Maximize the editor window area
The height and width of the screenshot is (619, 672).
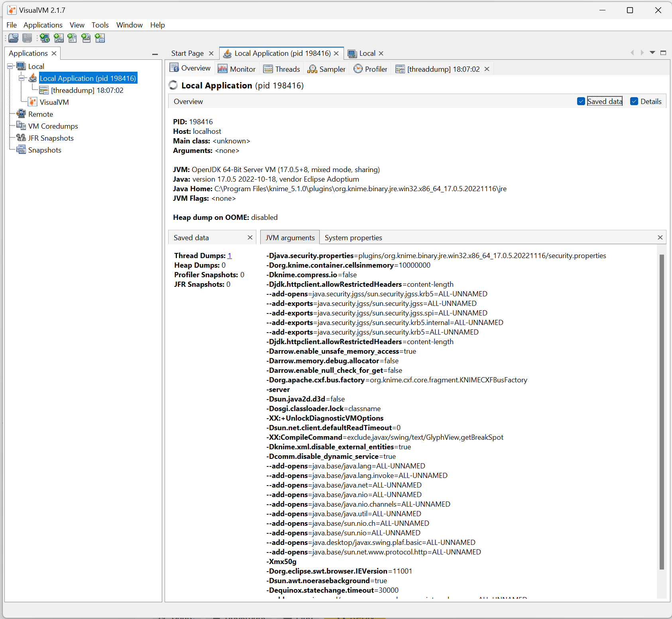(663, 53)
